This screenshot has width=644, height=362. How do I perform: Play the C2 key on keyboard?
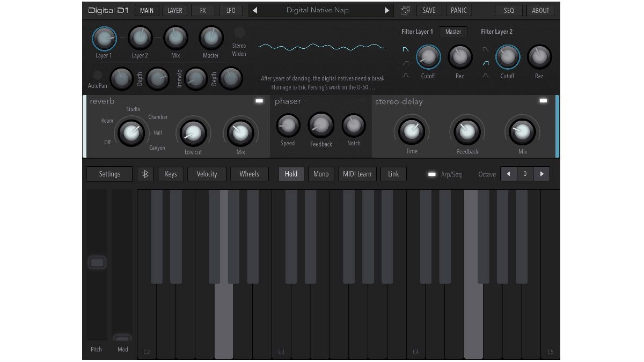tap(147, 322)
